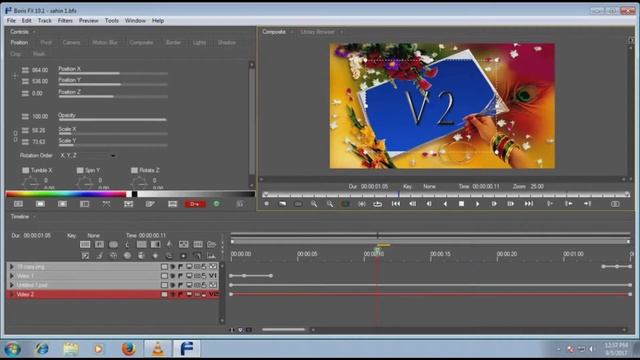Select the Video 2 track name
Image resolution: width=640 pixels, height=360 pixels.
25,294
